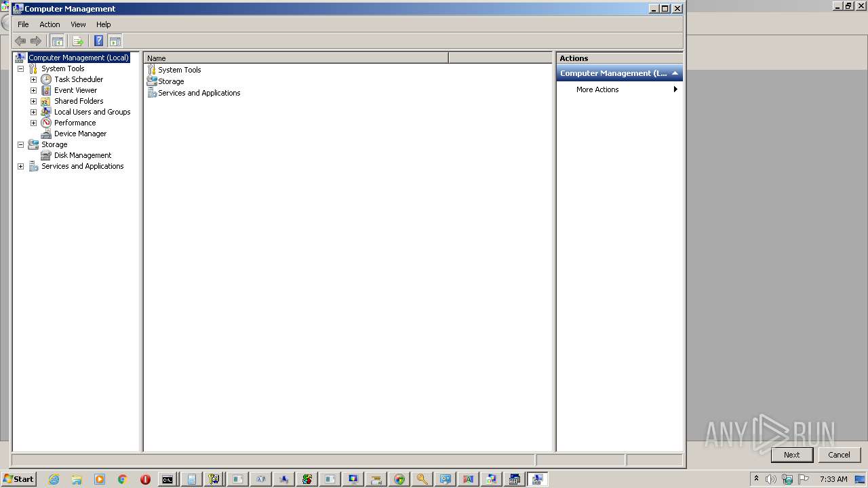Collapse Computer Management actions section arrow
This screenshot has height=488, width=868.
tap(675, 73)
